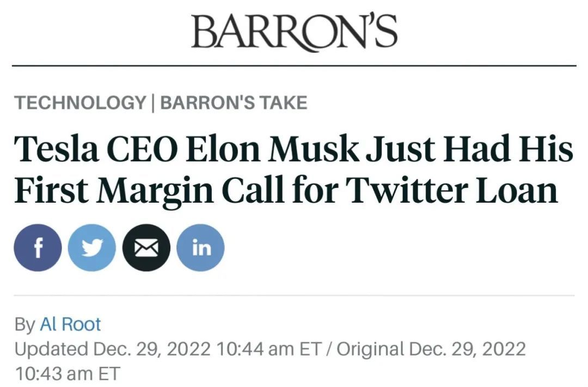Click the "10:43 am ET" time on the last line

[66, 374]
